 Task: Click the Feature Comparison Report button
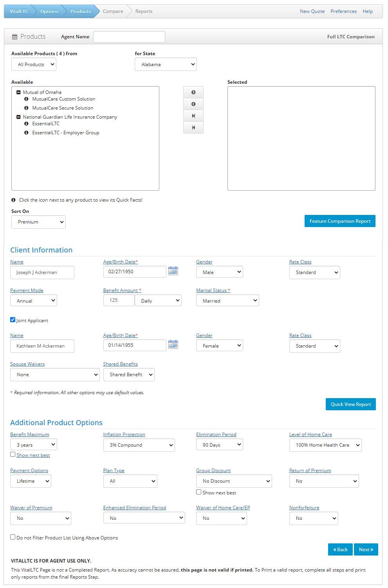tap(339, 221)
